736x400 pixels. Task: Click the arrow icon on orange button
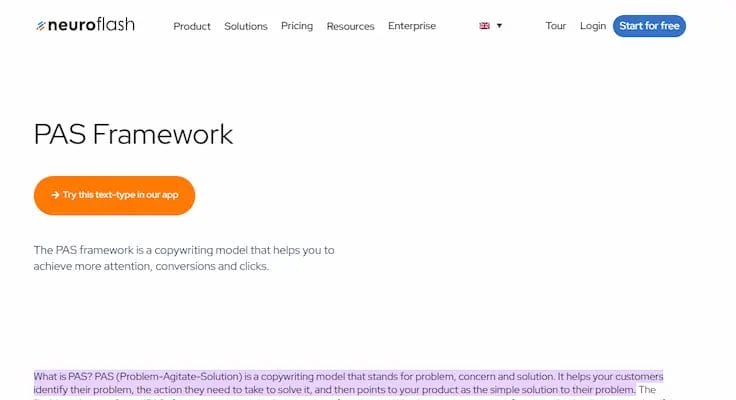pyautogui.click(x=55, y=195)
